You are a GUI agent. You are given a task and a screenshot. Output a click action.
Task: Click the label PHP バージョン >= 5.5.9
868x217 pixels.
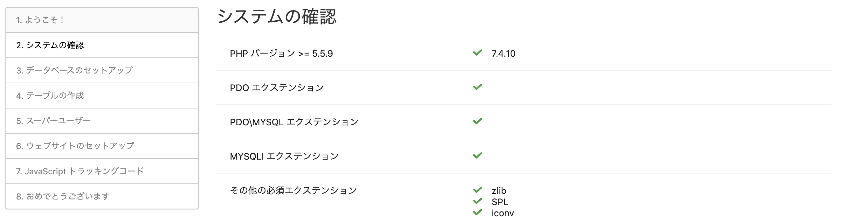coord(281,53)
